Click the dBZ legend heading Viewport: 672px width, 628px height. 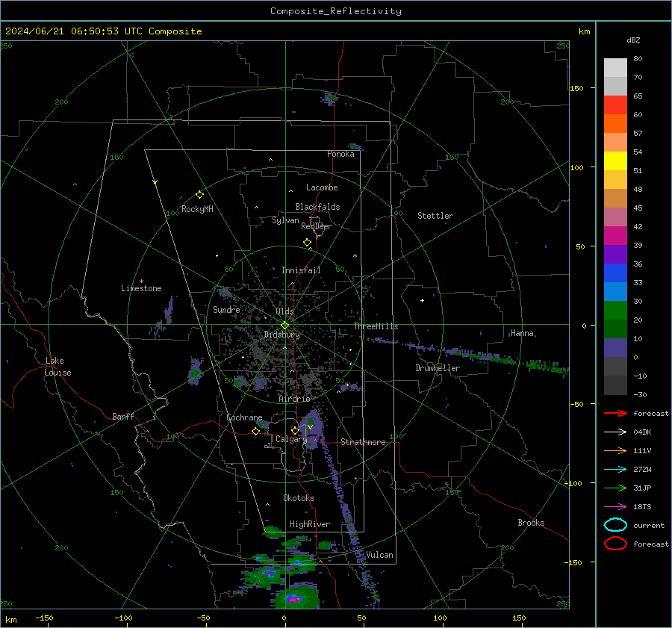click(x=633, y=40)
